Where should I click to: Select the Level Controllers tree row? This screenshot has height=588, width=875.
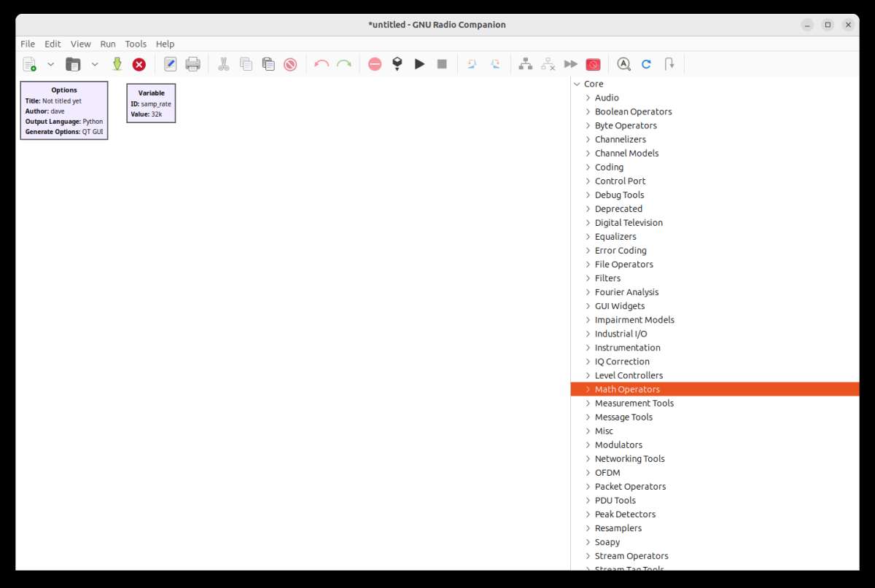click(x=715, y=375)
